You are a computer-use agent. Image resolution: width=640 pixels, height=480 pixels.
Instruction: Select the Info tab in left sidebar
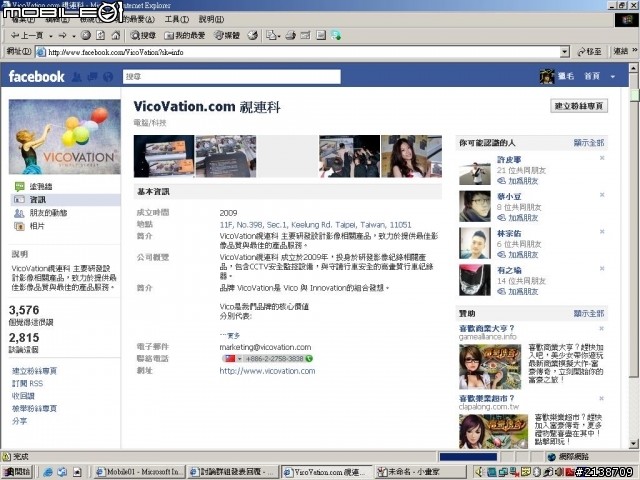[x=65, y=200]
